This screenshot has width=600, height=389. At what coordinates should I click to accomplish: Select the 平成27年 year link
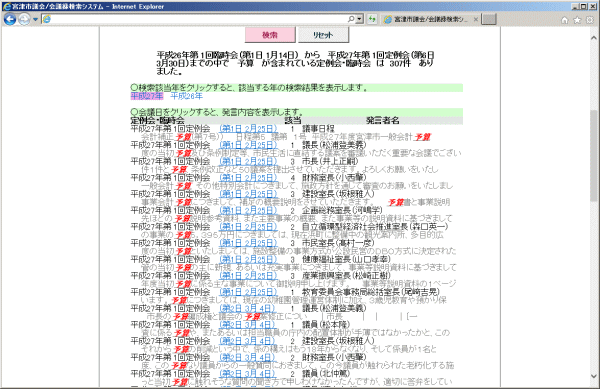pyautogui.click(x=147, y=96)
